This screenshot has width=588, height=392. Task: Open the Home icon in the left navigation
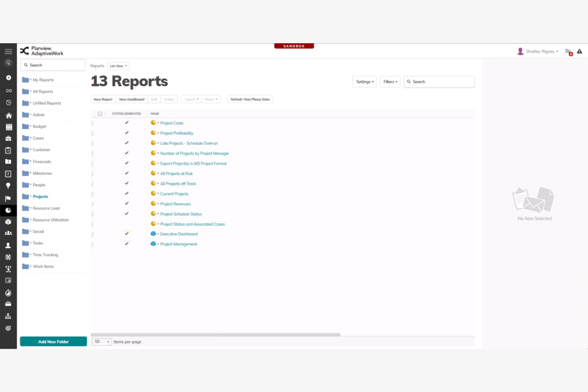[x=8, y=115]
